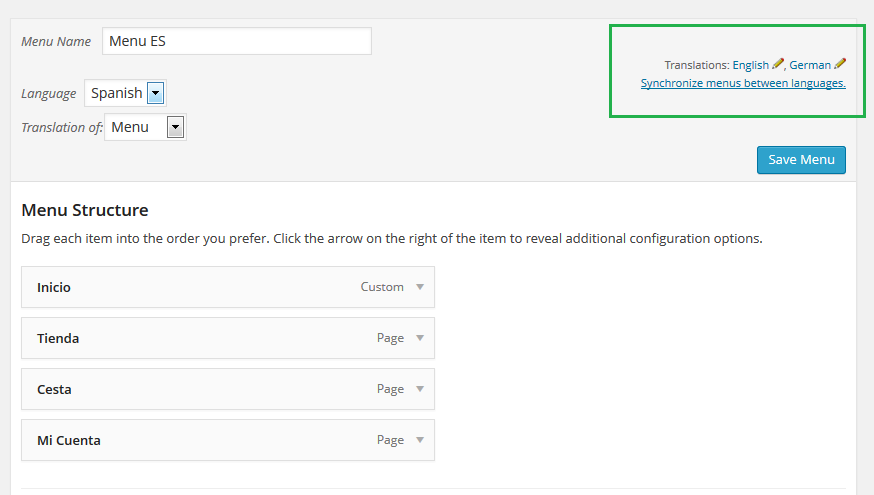874x495 pixels.
Task: Expand the Inicio menu item options arrow
Action: click(420, 287)
